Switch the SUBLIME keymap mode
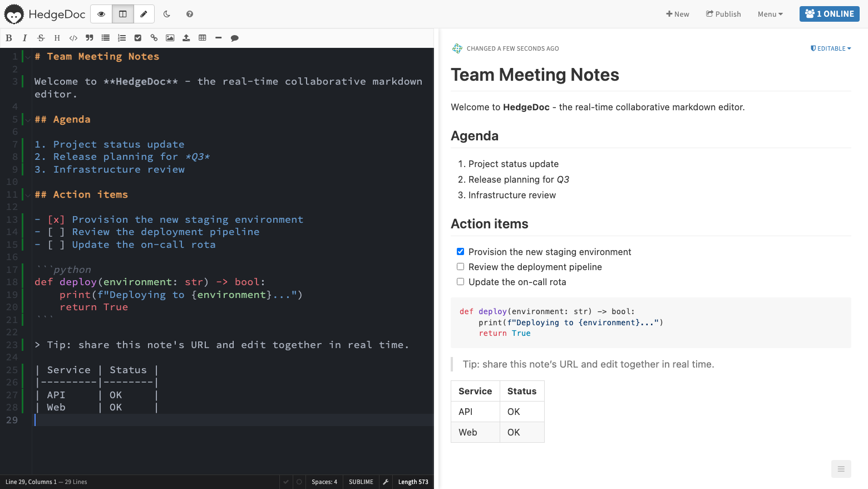Viewport: 868px width, 489px height. coord(361,482)
